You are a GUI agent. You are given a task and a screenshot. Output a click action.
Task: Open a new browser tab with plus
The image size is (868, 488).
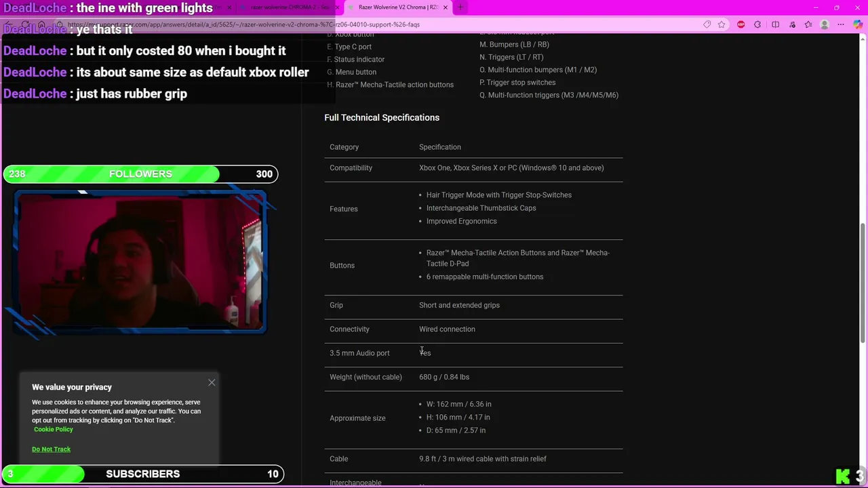click(x=460, y=7)
